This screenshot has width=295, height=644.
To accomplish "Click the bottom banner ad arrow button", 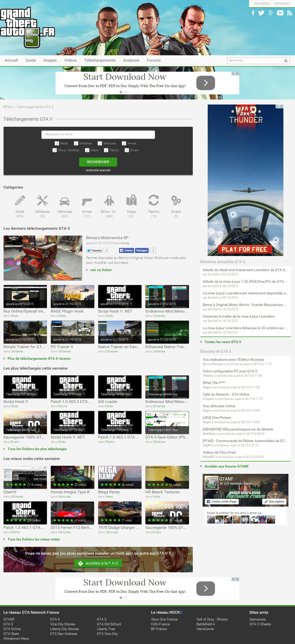I will [206, 588].
